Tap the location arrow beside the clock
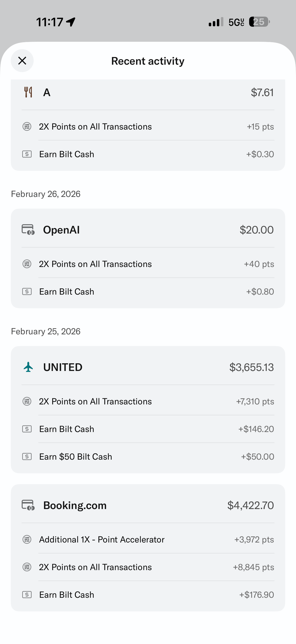296x644 pixels. click(x=71, y=22)
